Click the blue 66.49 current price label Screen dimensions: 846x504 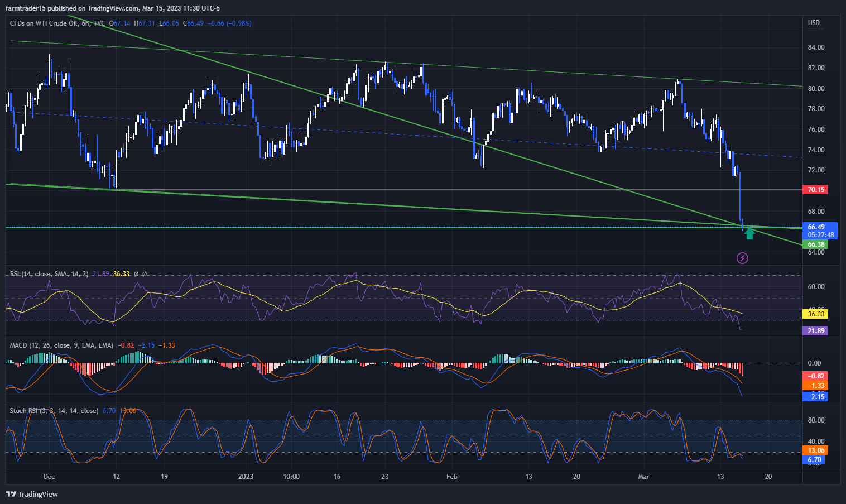tap(819, 227)
